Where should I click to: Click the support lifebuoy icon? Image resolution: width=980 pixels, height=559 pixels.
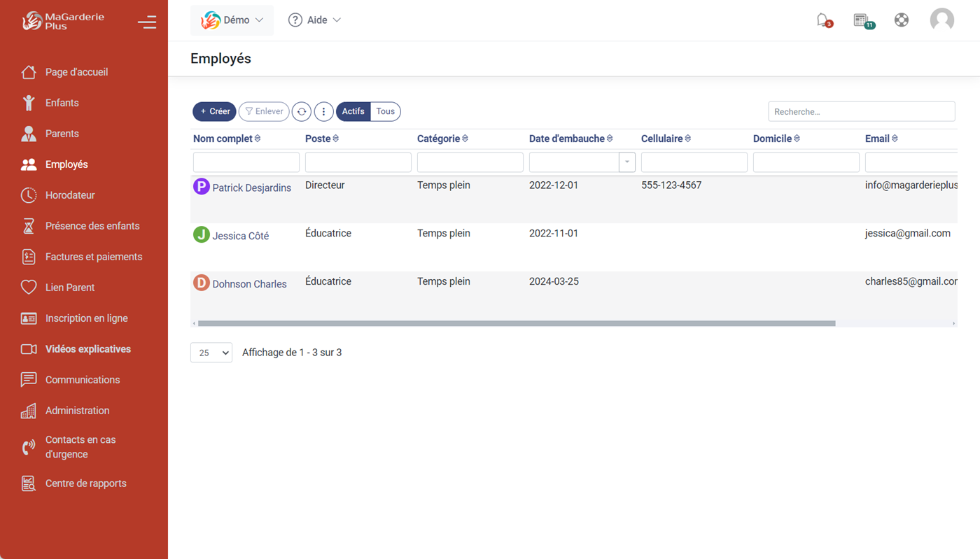click(902, 20)
